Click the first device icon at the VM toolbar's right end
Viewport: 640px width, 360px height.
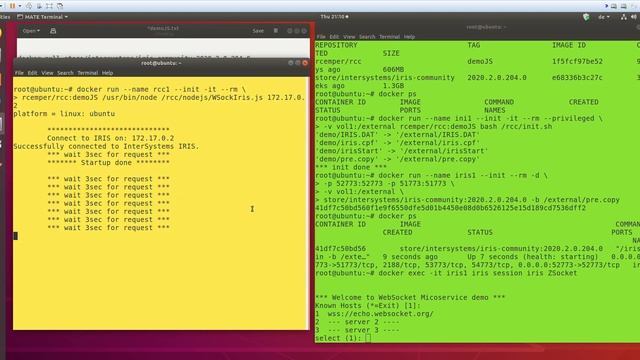pyautogui.click(x=613, y=6)
